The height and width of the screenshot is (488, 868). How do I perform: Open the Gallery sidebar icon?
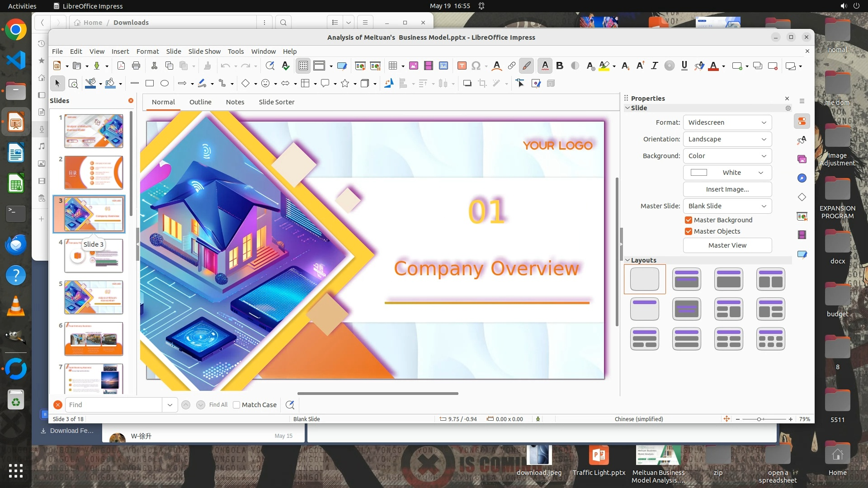coord(802,159)
